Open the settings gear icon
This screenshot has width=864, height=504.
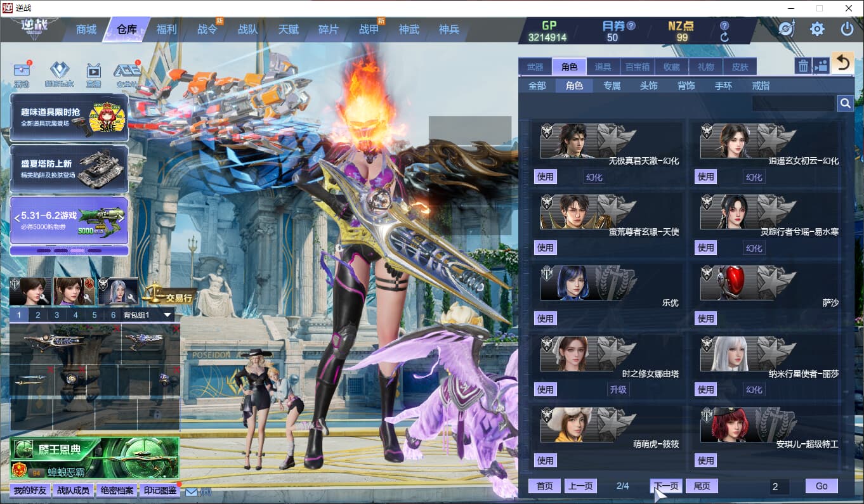tap(817, 29)
